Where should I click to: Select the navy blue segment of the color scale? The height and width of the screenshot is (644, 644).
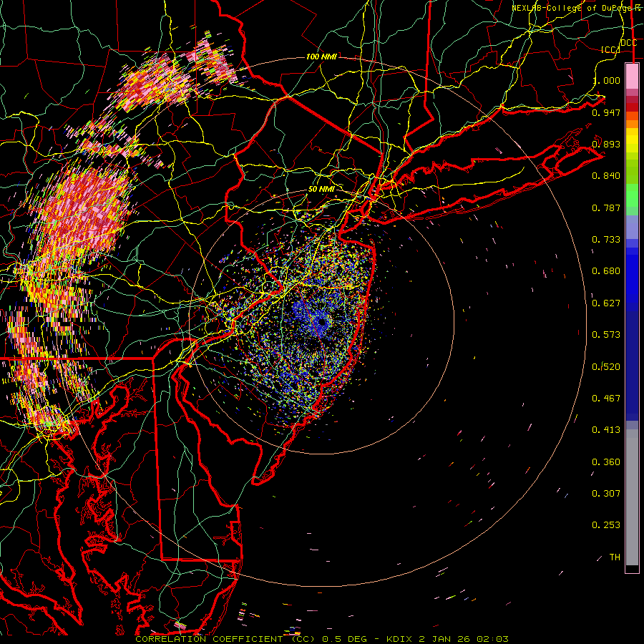(x=632, y=366)
